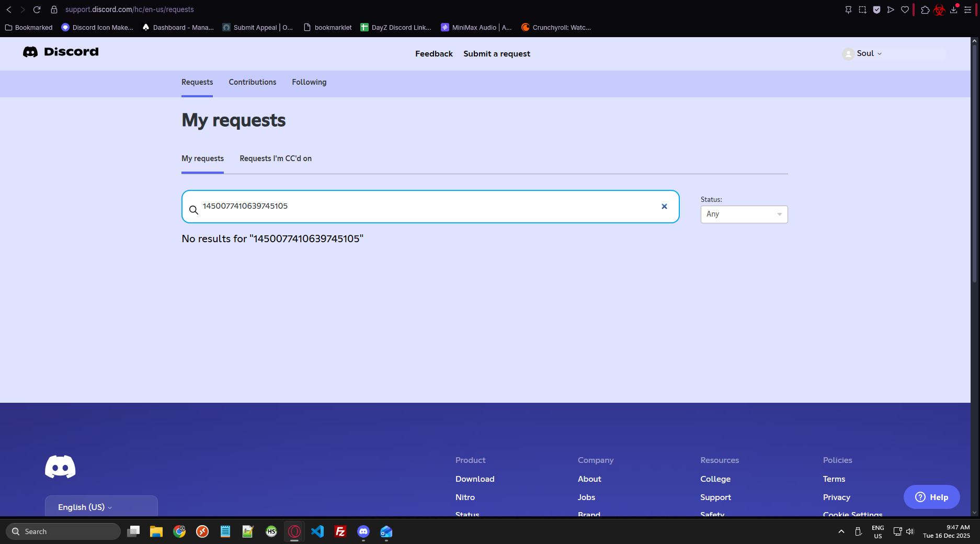Viewport: 980px width, 544px height.
Task: Reload the Discord support page
Action: 37,9
